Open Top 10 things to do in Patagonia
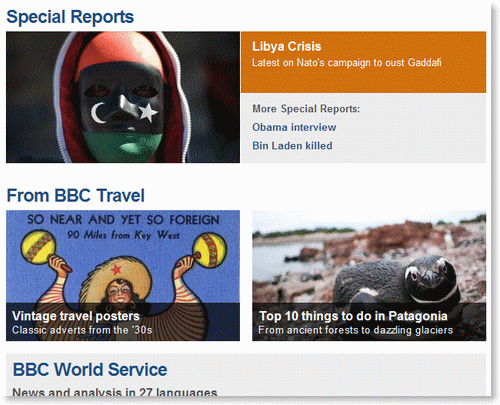This screenshot has width=500, height=405. pos(353,316)
